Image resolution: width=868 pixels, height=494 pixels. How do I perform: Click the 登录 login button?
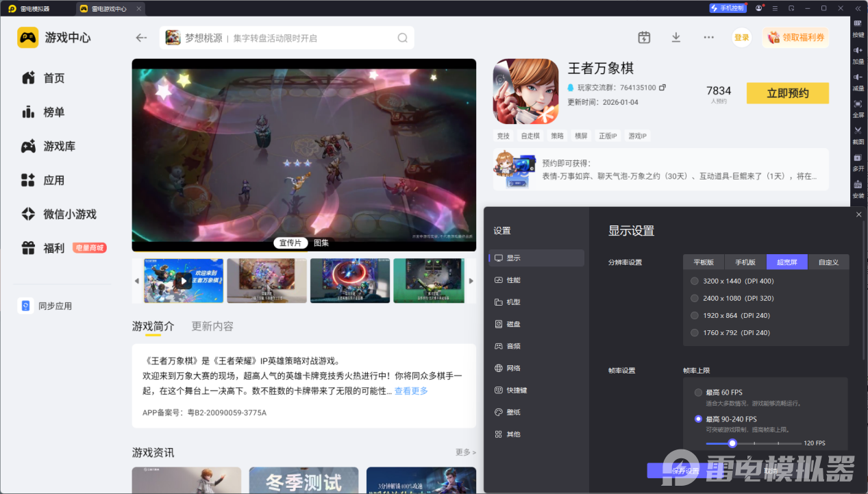pyautogui.click(x=742, y=38)
